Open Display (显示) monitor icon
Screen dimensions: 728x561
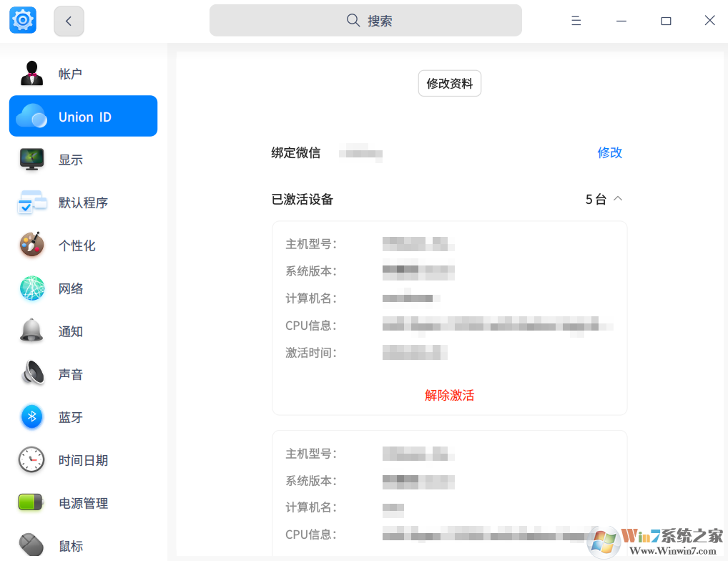pos(31,160)
